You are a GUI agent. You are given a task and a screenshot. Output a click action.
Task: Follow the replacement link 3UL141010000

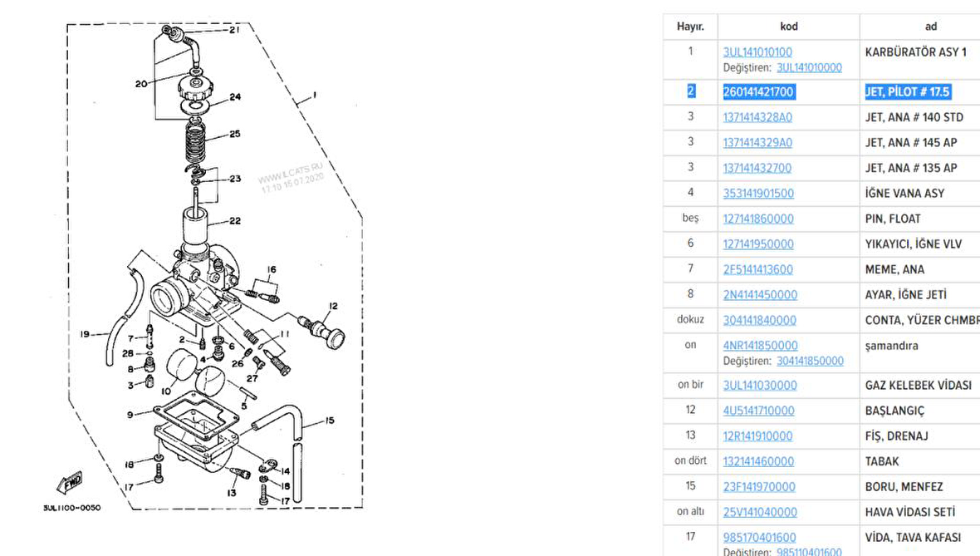(x=810, y=67)
